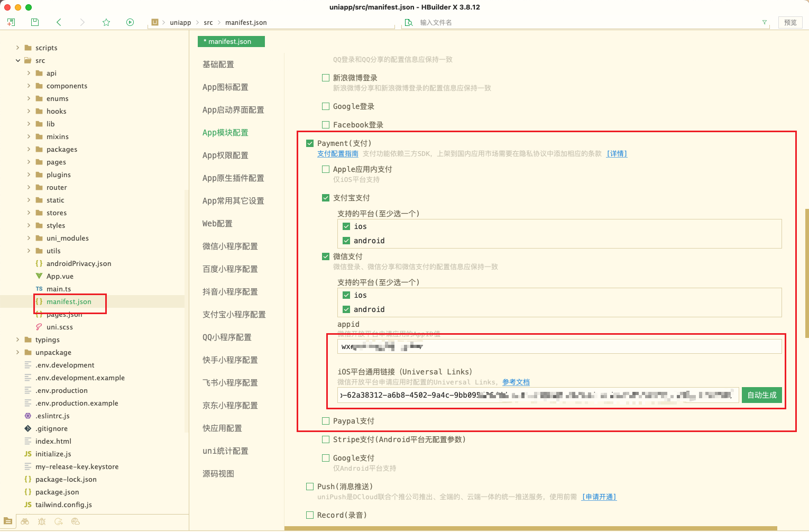Click the braces icon of package.json
Viewport: 809px width, 532px height.
[x=28, y=492]
